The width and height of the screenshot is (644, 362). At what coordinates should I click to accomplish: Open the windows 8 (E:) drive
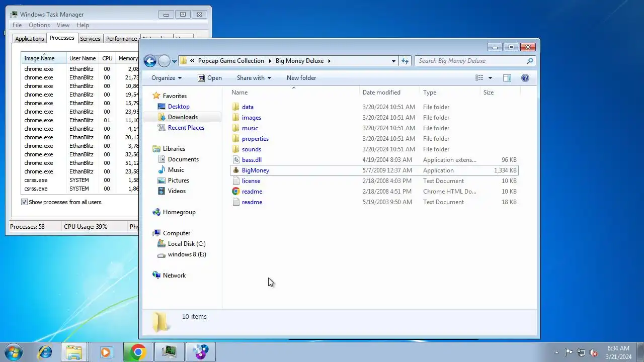point(187,254)
